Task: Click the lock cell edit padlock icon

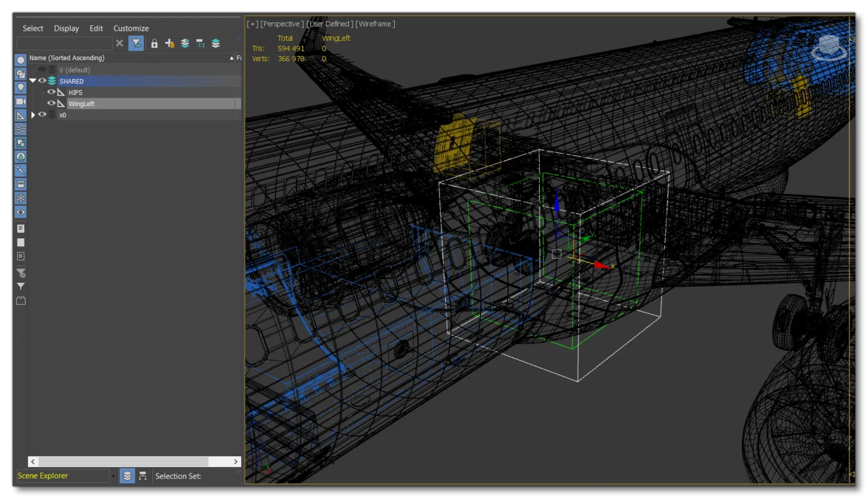Action: (x=154, y=43)
